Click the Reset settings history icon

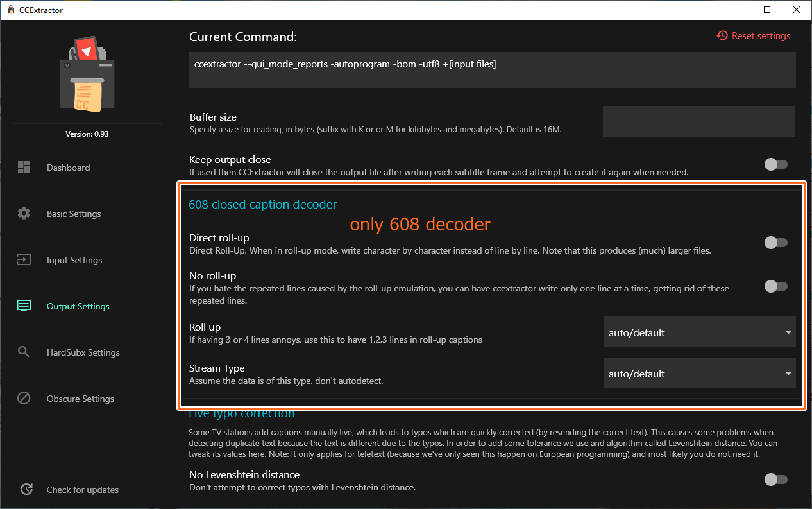coord(722,36)
